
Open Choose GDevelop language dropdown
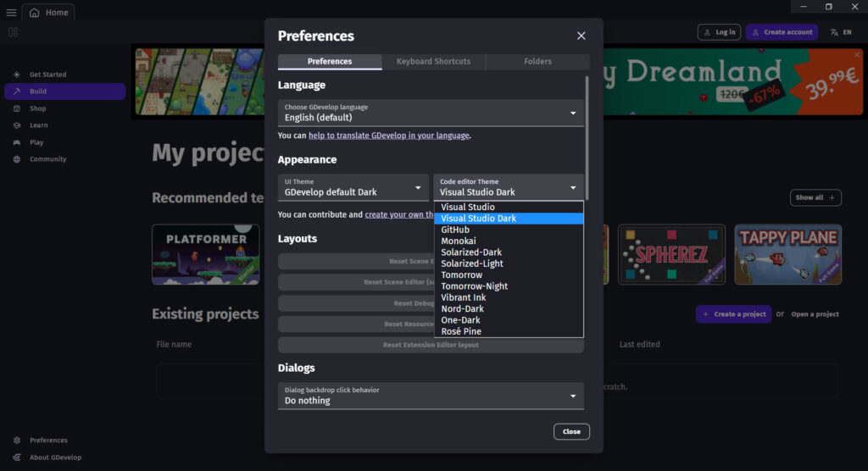coord(431,113)
